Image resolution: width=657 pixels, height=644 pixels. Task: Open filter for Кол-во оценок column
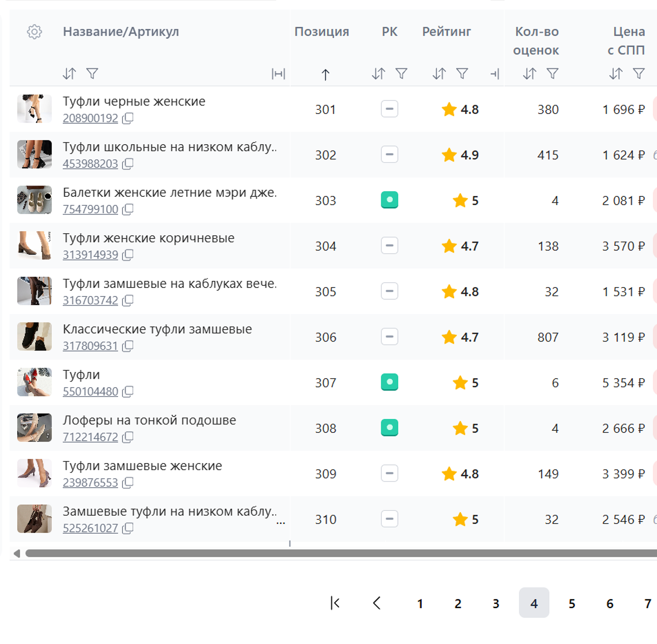click(552, 74)
